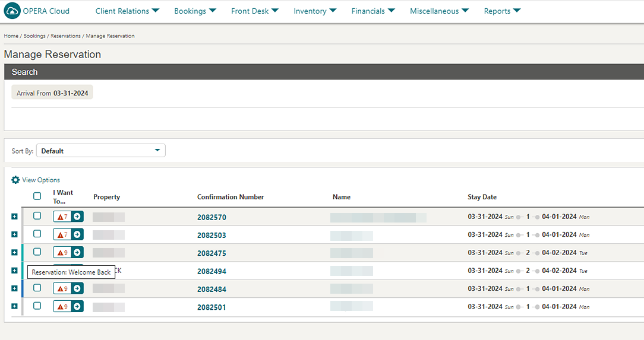Click the OPERA Cloud logo icon
Screen dimensions: 644x340
(12, 11)
